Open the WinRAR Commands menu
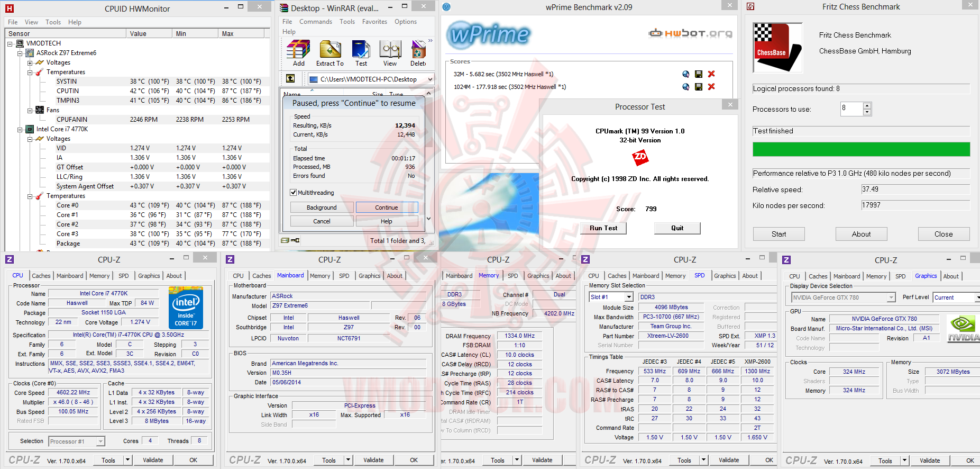980x469 pixels. (316, 22)
